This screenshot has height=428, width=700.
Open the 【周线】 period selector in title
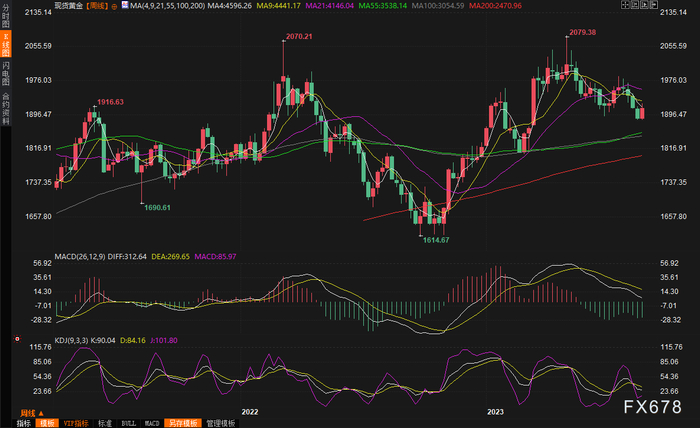(x=97, y=6)
